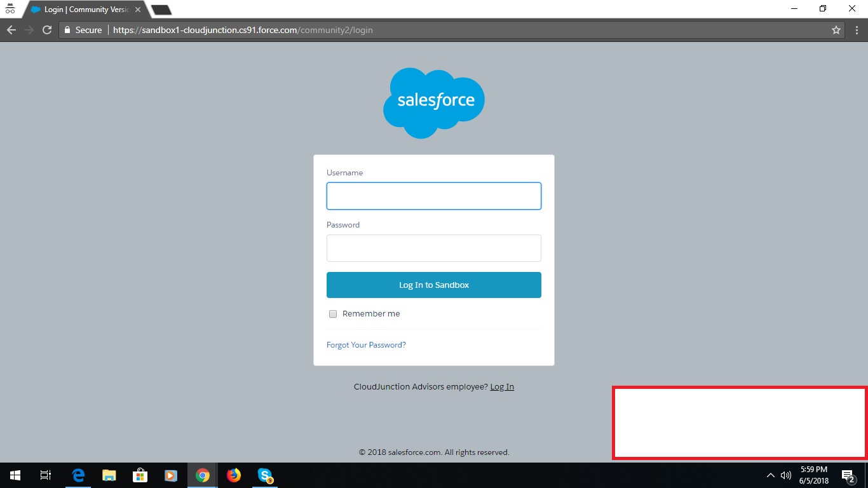The height and width of the screenshot is (488, 868).
Task: Open the Chrome menu with three dots
Action: coord(857,29)
